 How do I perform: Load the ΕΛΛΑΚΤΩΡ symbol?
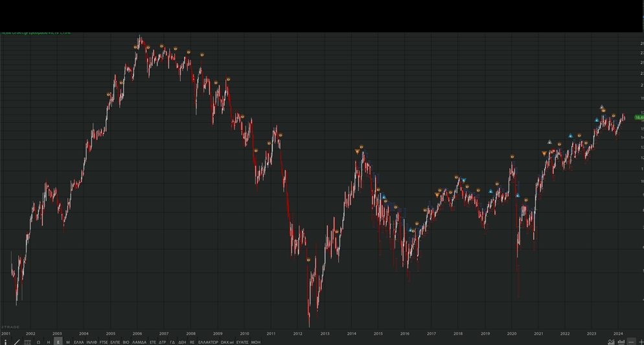(x=208, y=342)
